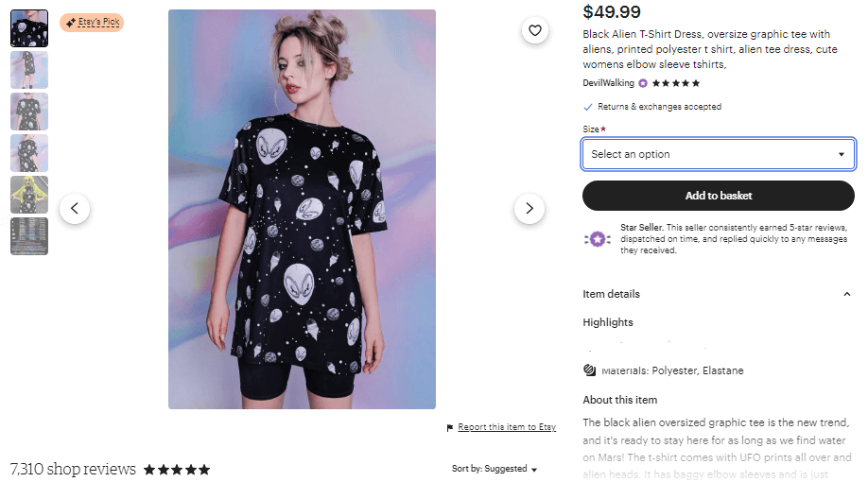This screenshot has height=482, width=868.
Task: Open the Sort by: Suggested dropdown
Action: click(495, 469)
